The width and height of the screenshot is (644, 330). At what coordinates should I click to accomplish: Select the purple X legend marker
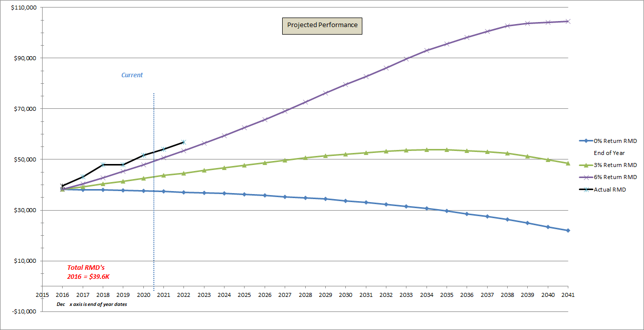586,178
